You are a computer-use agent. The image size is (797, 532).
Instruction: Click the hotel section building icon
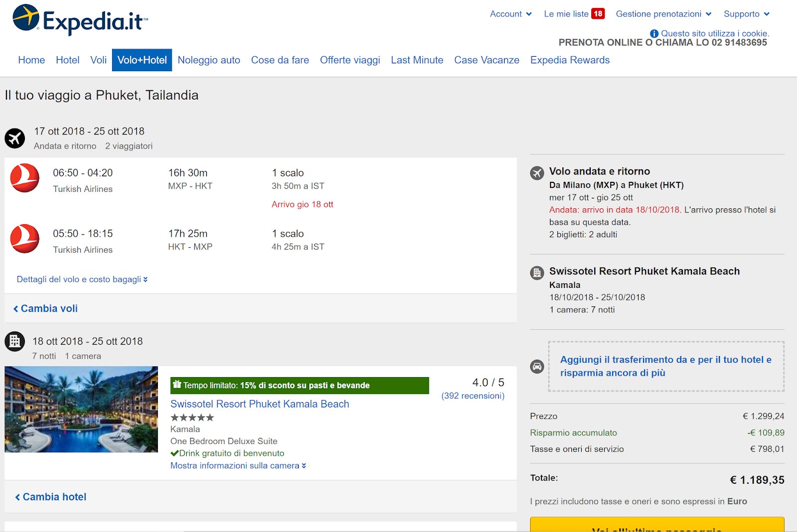click(15, 341)
